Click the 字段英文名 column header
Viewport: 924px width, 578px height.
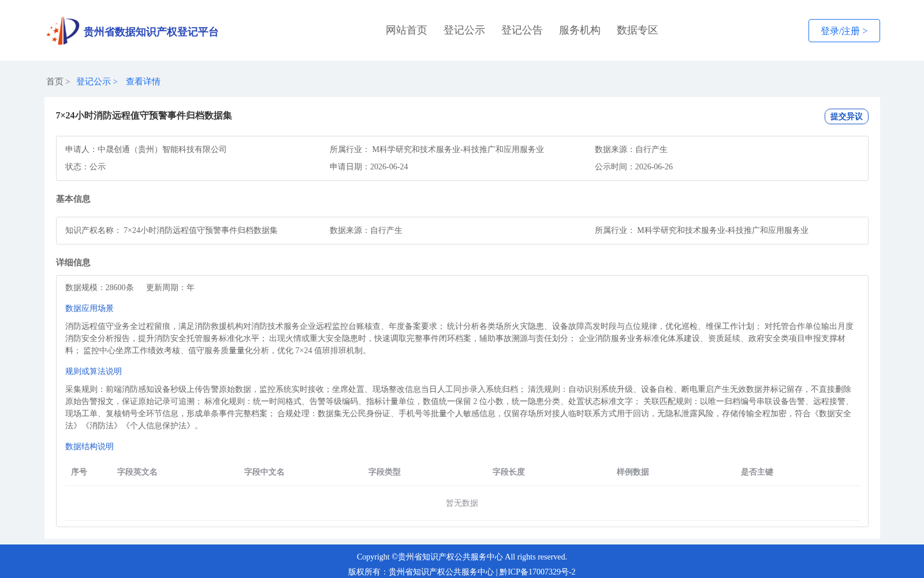(x=137, y=472)
